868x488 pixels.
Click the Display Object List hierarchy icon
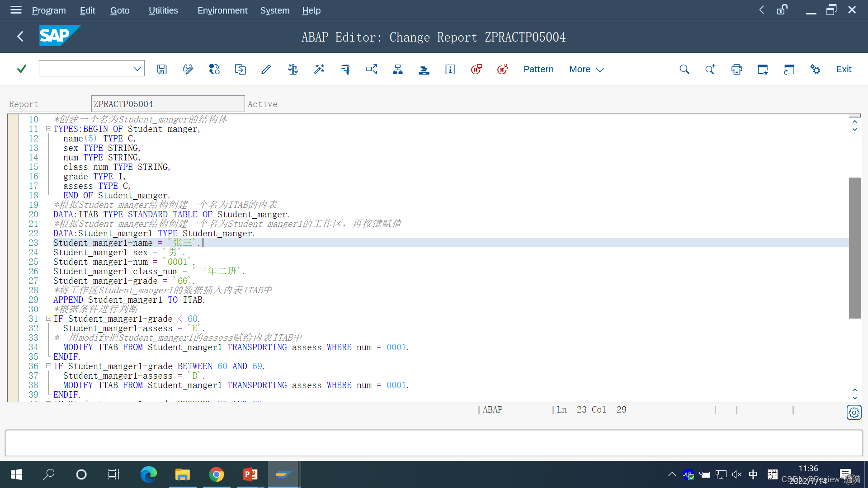point(398,69)
